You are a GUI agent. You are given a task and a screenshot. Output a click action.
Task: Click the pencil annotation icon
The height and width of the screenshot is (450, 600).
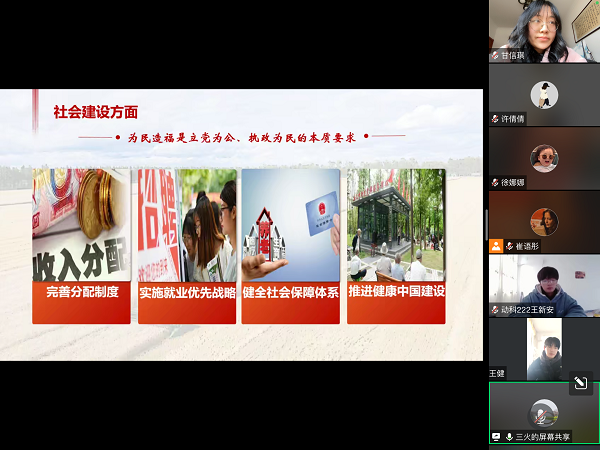(579, 383)
